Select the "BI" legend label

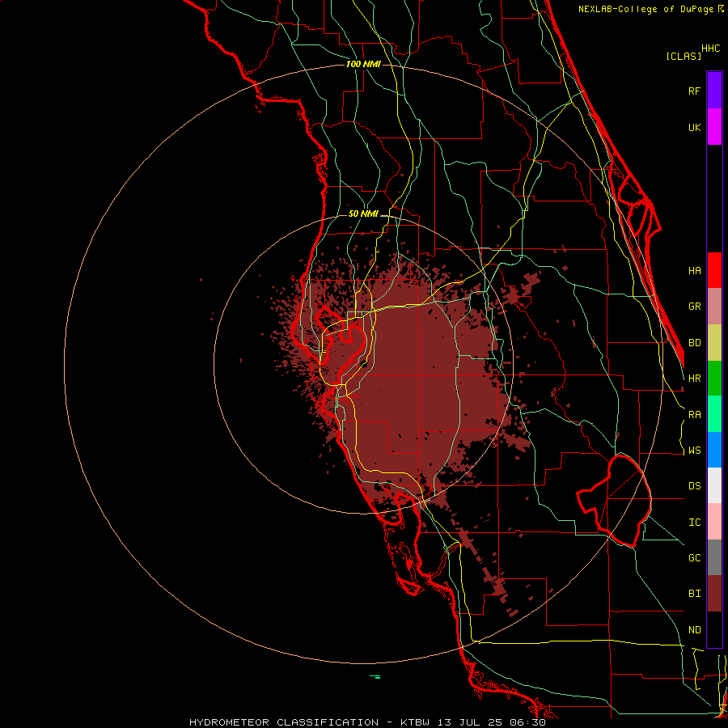point(694,594)
